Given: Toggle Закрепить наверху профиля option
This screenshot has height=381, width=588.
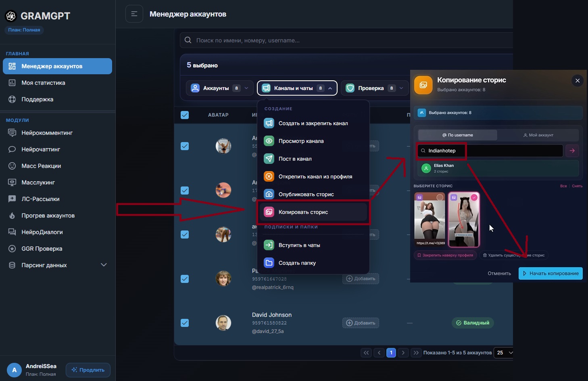Looking at the screenshot, I should [445, 255].
